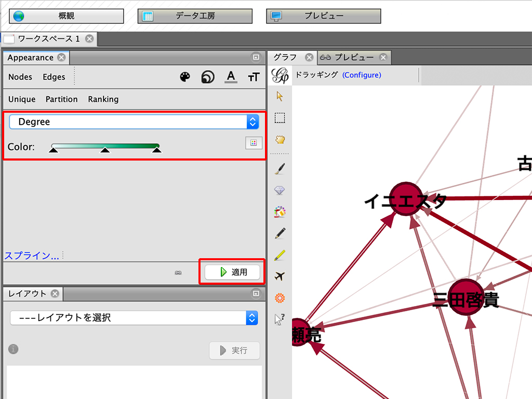Viewport: 532px width, 399px height.
Task: Choose the rectangle selection tool
Action: pos(280,118)
